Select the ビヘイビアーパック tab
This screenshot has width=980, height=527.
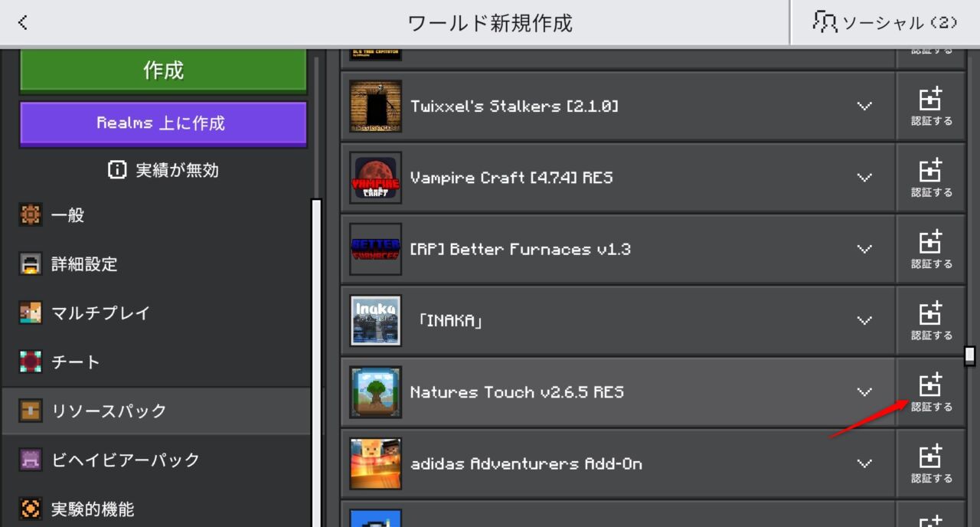pos(156,460)
